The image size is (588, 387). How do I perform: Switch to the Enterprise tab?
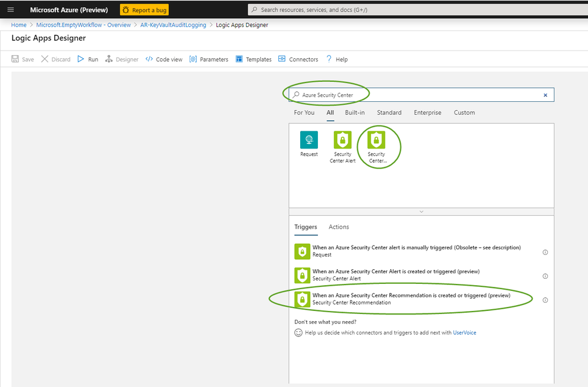[427, 113]
